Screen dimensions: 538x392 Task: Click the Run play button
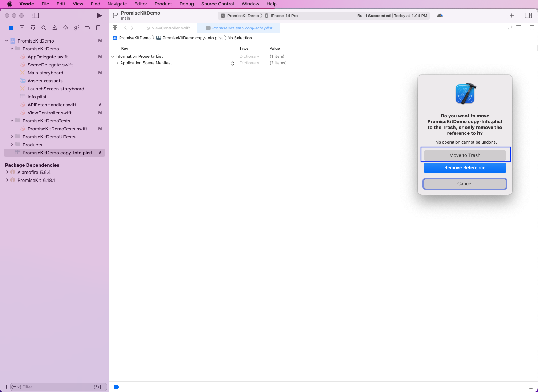pos(99,16)
